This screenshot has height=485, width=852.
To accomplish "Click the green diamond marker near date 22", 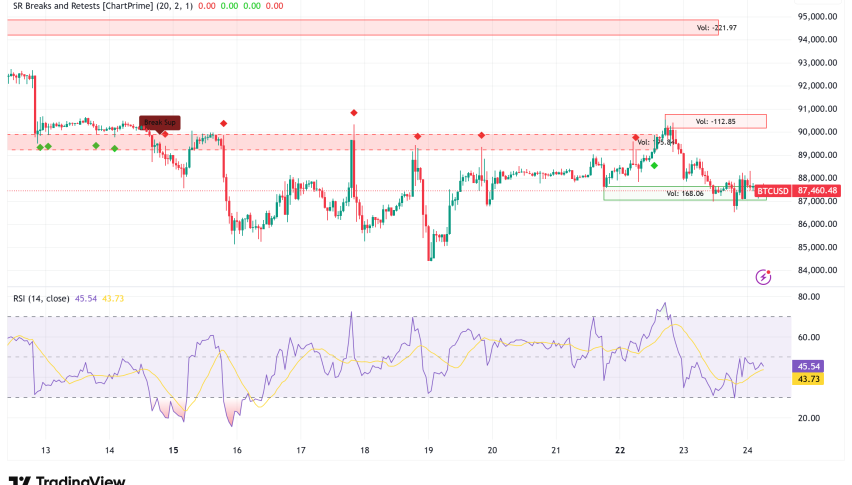I will click(x=654, y=165).
